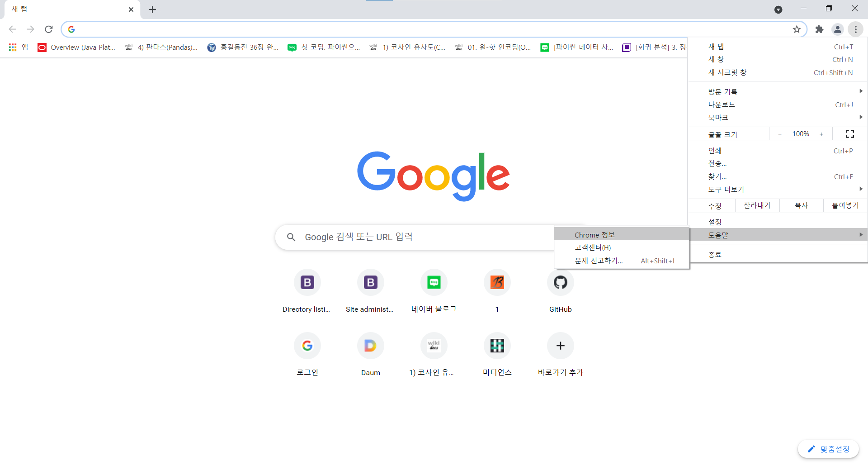Select 인쇄 menu item

click(778, 151)
